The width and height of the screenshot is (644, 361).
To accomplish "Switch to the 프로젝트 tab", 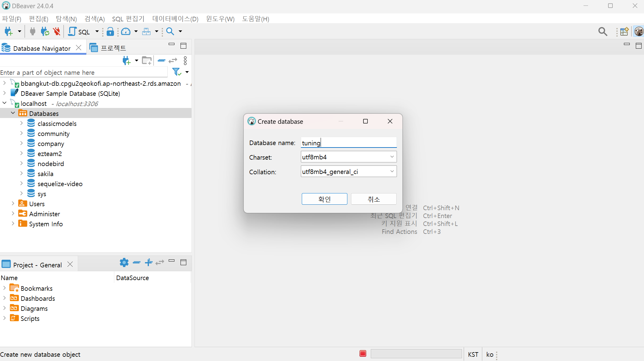I will pyautogui.click(x=108, y=48).
